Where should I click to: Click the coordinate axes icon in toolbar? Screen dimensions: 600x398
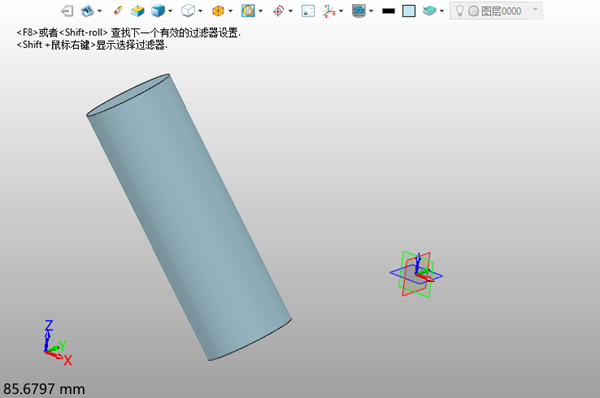(329, 11)
